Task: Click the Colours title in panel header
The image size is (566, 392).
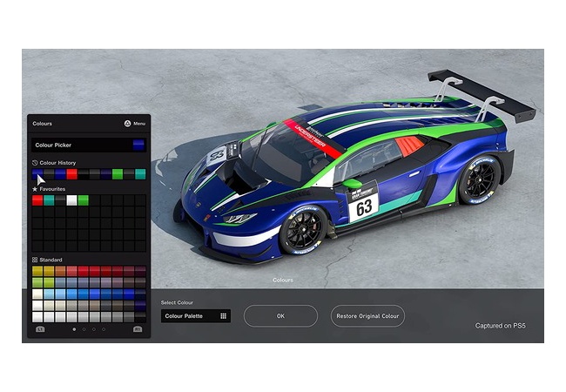Action: (x=43, y=124)
